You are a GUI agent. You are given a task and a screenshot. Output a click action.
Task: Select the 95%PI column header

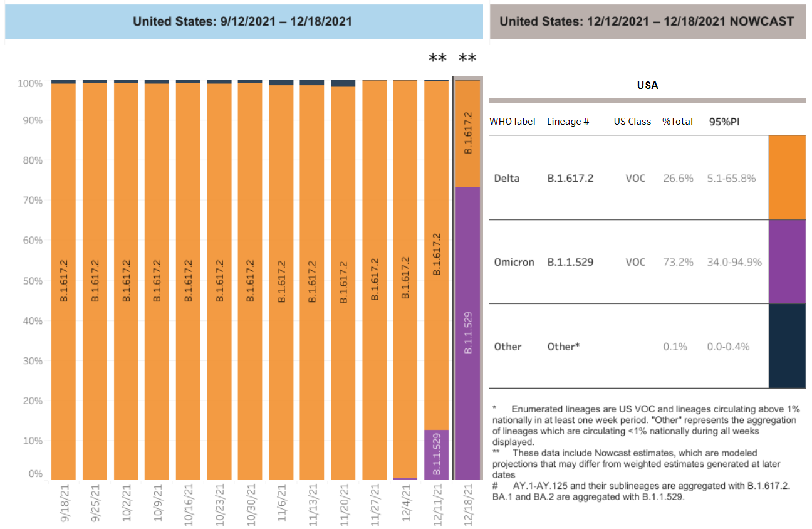click(724, 122)
